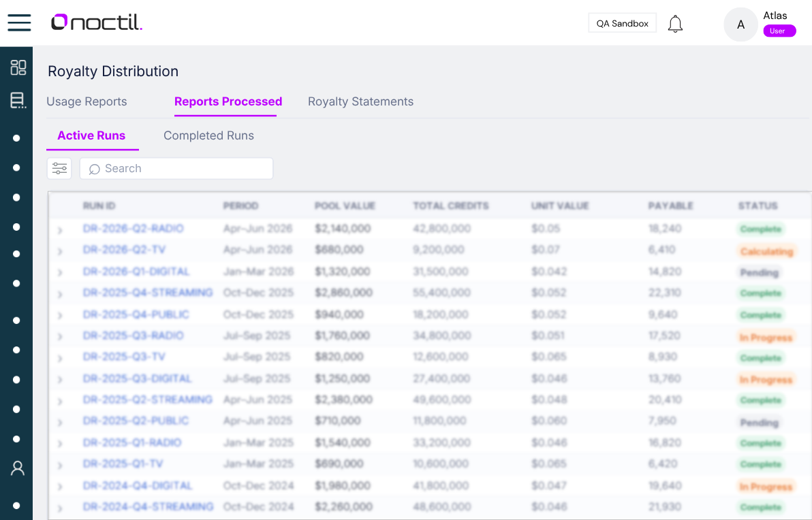Open run link DR-2025-Q2-PUBLIC
The width and height of the screenshot is (812, 520).
136,421
